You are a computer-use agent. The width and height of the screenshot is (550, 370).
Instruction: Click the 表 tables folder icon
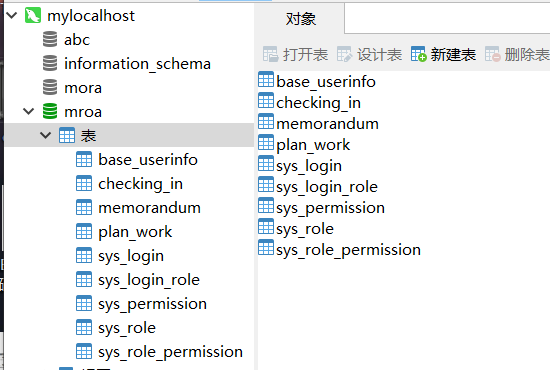pyautogui.click(x=67, y=135)
